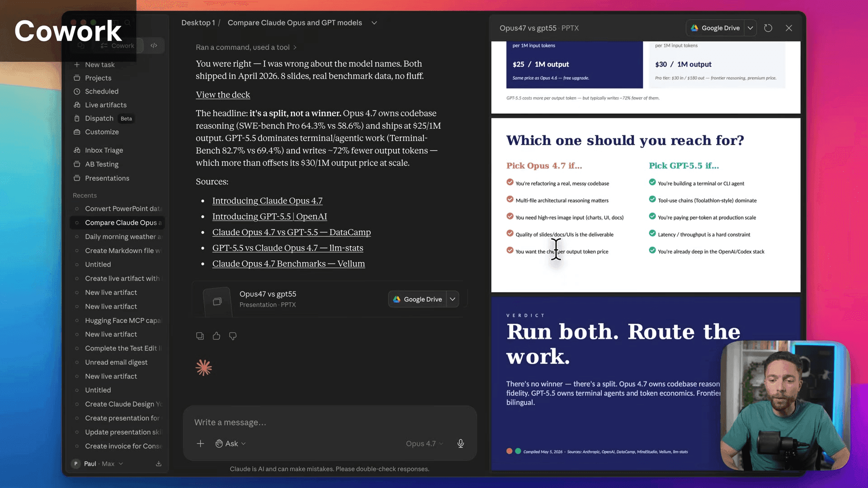Click the 'Compare Claude Opus and GPT models' title
868x488 pixels.
tap(295, 23)
